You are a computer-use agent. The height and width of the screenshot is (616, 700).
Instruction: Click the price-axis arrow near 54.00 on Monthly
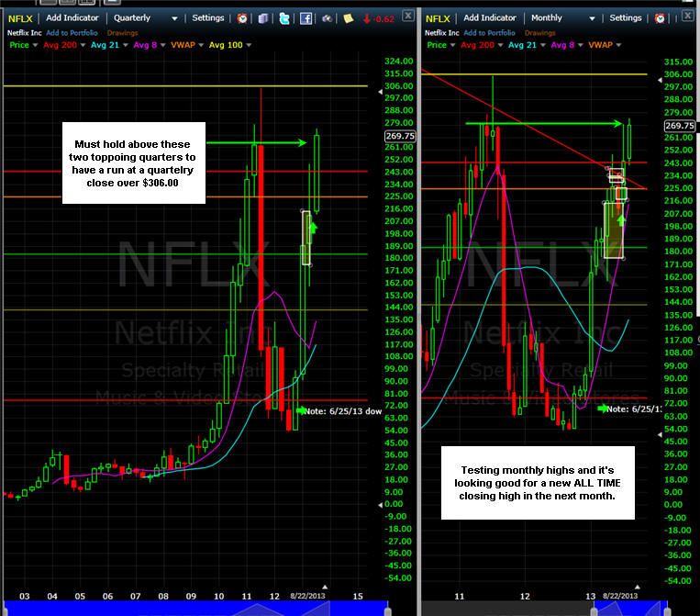[660, 434]
